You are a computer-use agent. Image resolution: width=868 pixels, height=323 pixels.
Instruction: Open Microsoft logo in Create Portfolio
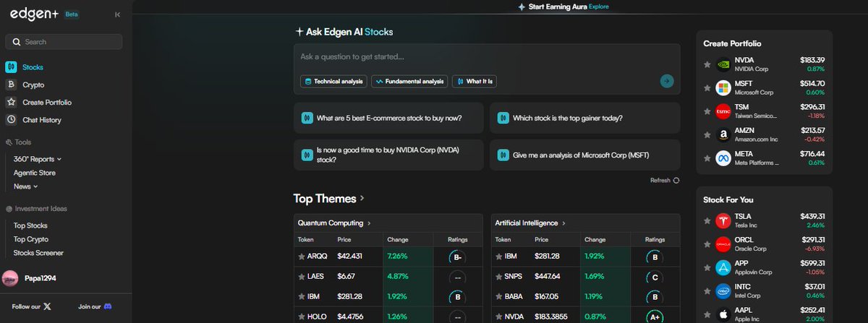point(723,87)
